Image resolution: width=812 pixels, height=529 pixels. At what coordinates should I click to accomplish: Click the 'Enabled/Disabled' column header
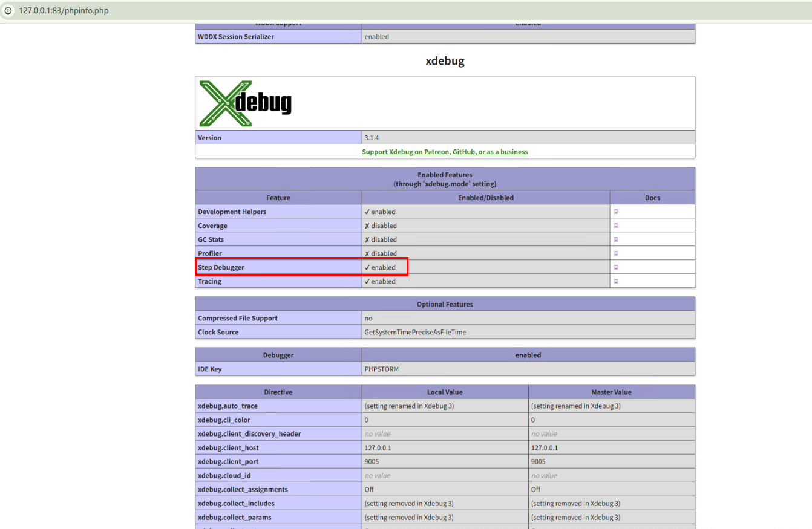pos(486,198)
